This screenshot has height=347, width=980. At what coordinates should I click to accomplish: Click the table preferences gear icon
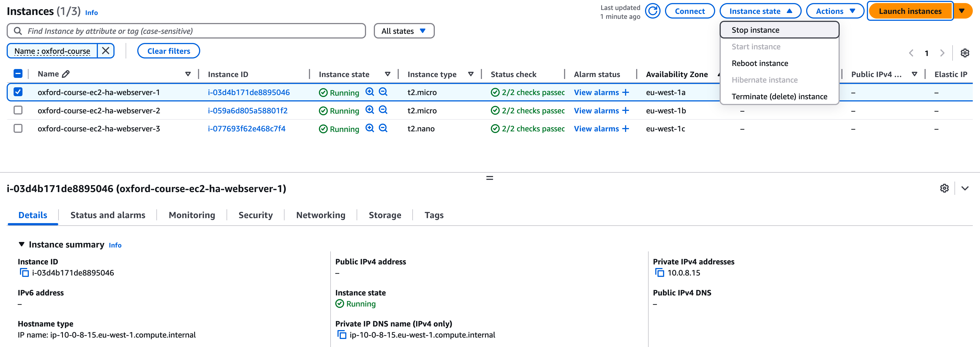point(964,53)
